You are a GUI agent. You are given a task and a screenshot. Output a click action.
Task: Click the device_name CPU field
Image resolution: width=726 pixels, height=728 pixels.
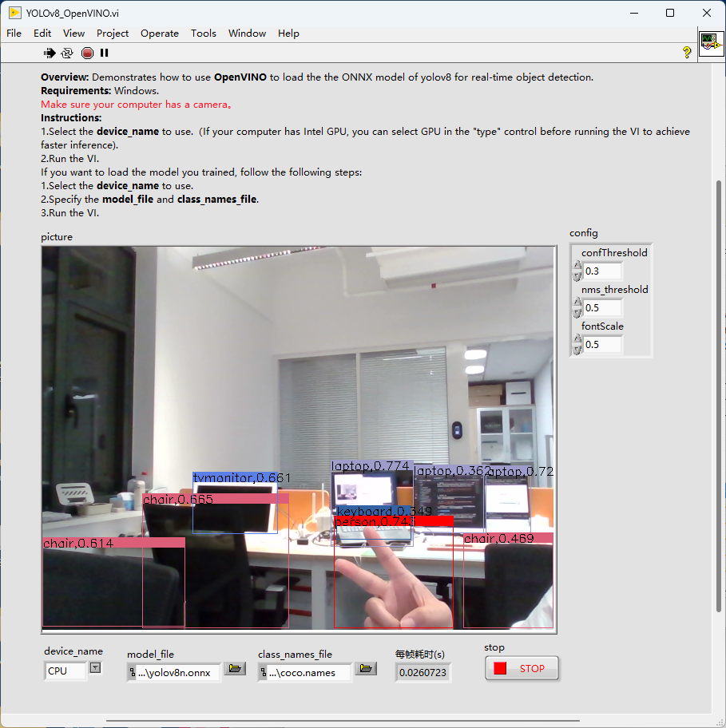click(x=65, y=671)
